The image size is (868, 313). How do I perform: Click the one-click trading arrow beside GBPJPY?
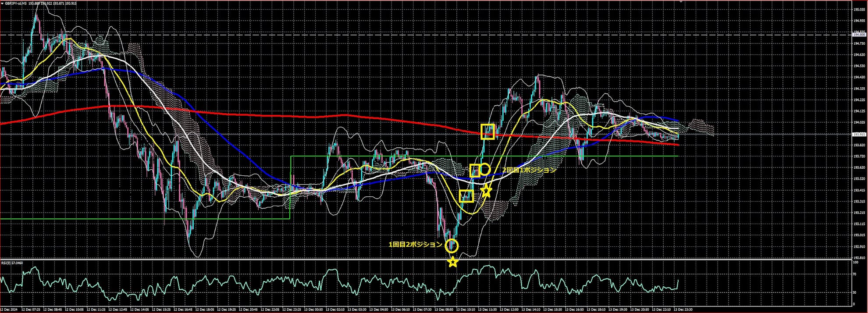coord(3,3)
